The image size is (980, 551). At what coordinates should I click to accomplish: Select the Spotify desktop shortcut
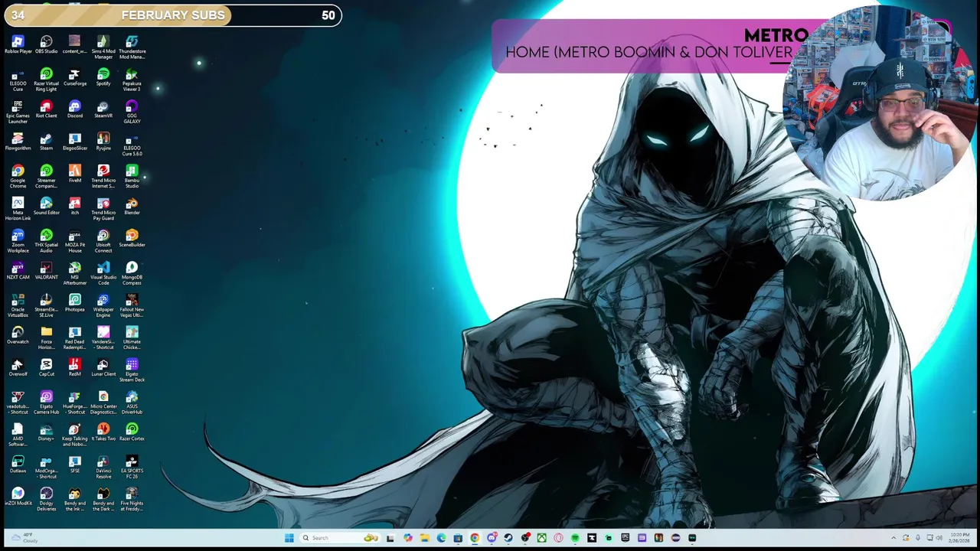[103, 77]
